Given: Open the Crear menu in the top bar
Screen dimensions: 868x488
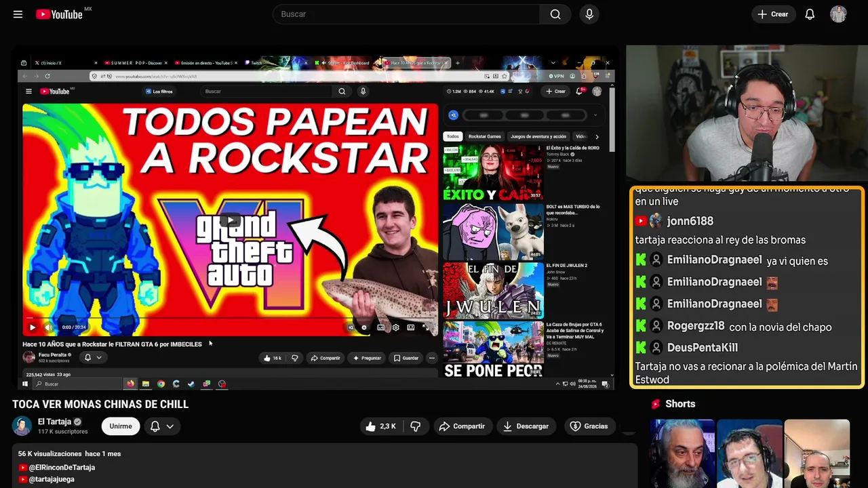Looking at the screenshot, I should 773,14.
